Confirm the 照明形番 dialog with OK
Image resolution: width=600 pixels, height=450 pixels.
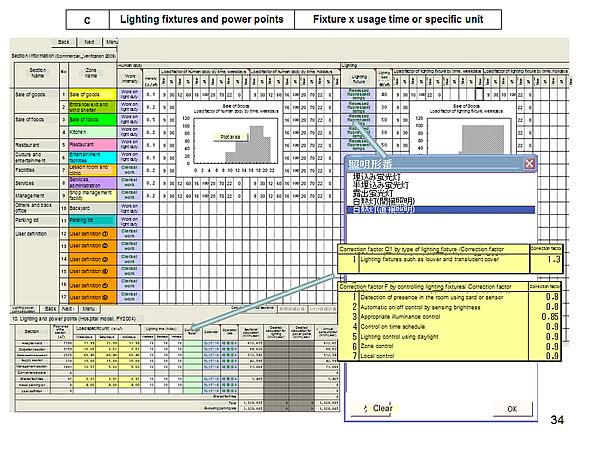point(512,409)
